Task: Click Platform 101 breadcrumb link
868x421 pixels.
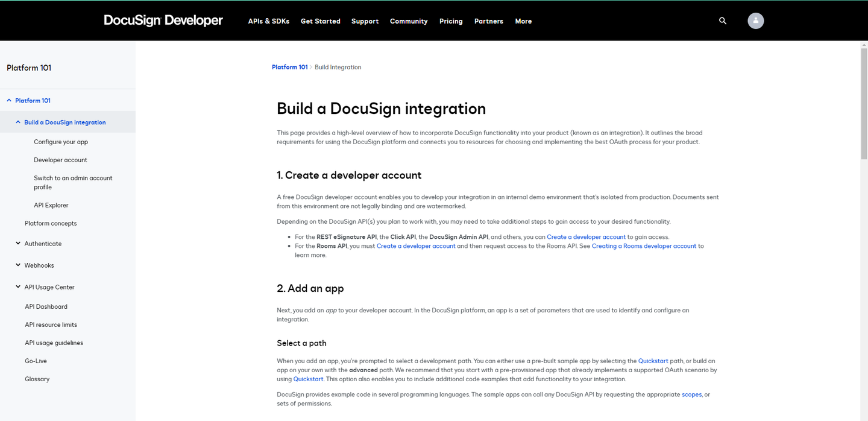Action: click(290, 67)
